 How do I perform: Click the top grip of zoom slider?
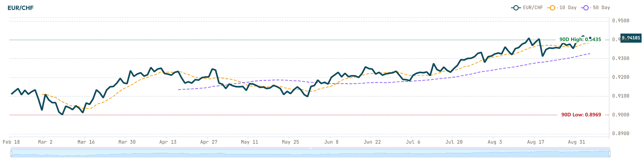coord(310,148)
